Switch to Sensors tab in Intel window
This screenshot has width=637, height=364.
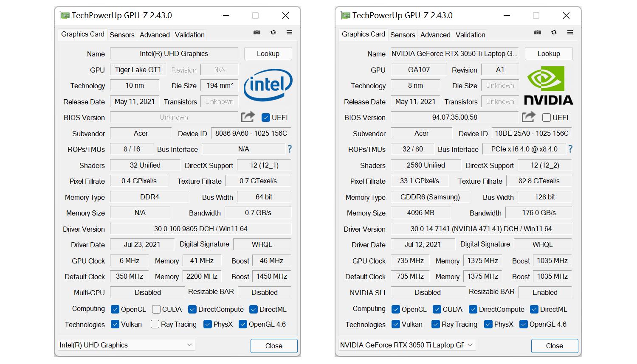point(122,35)
